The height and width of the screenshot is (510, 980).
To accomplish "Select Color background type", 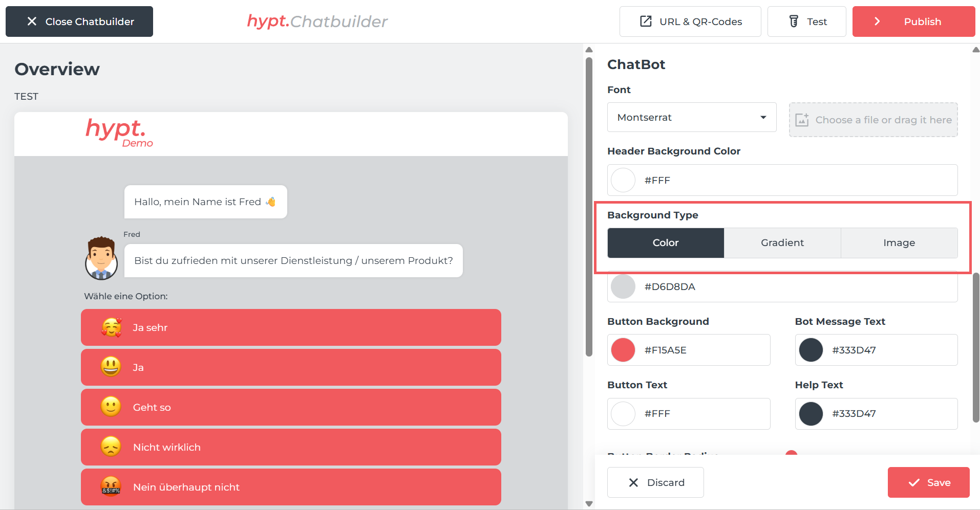I will tap(666, 243).
